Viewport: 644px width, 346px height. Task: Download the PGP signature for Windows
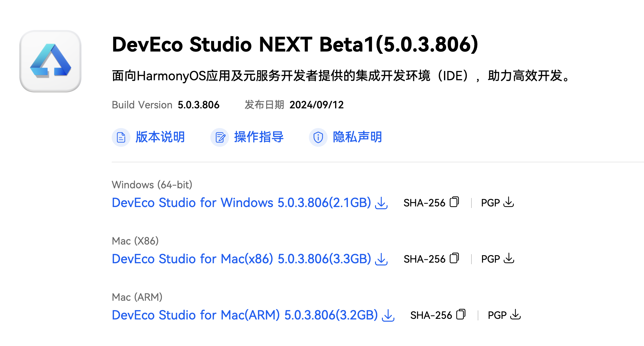509,202
